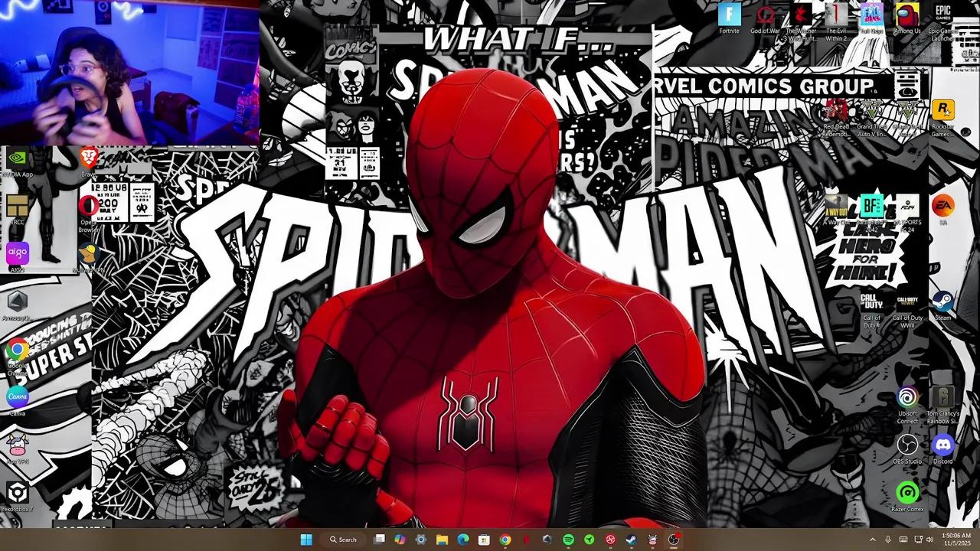Click the webcam overlay video
Image resolution: width=980 pixels, height=551 pixels.
click(x=129, y=73)
